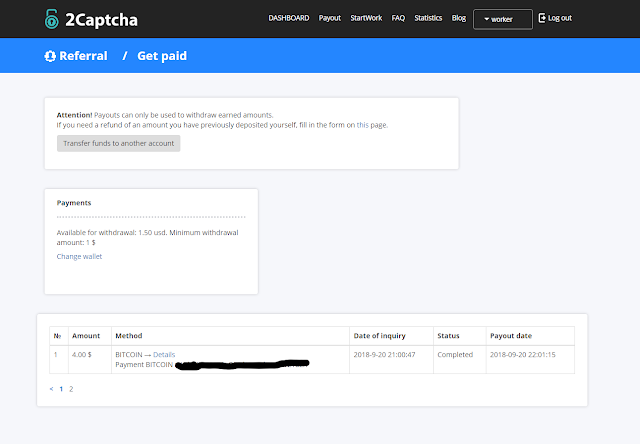Open the StartWork page
This screenshot has width=640, height=444.
click(366, 18)
